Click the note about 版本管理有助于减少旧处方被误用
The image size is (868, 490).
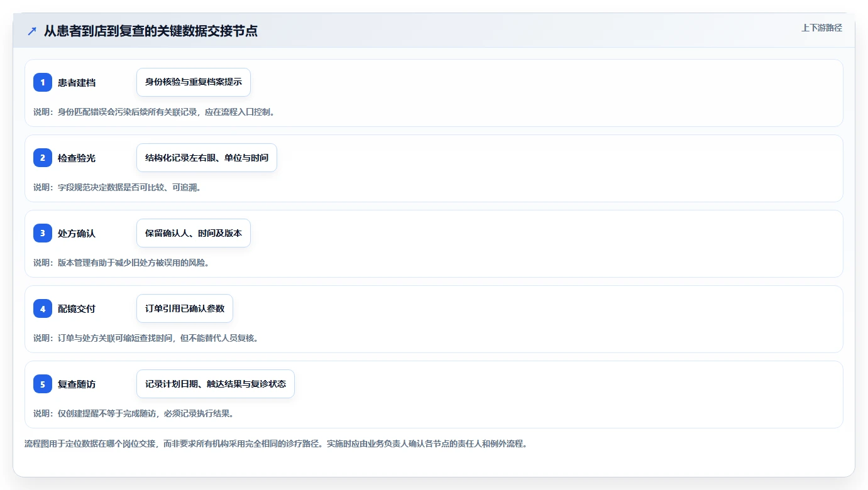tap(121, 263)
